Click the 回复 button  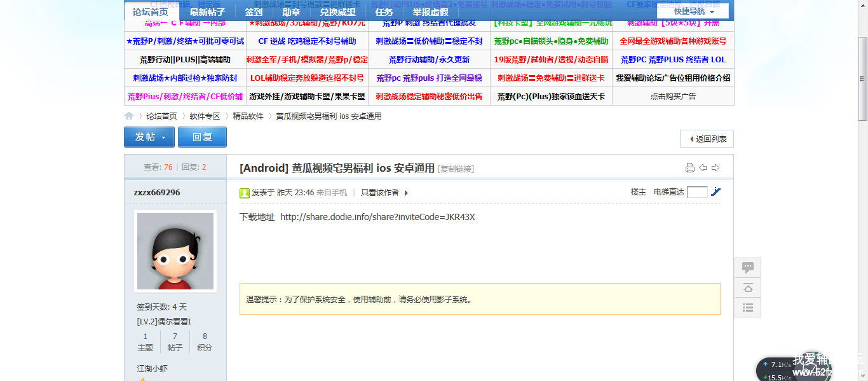point(202,137)
